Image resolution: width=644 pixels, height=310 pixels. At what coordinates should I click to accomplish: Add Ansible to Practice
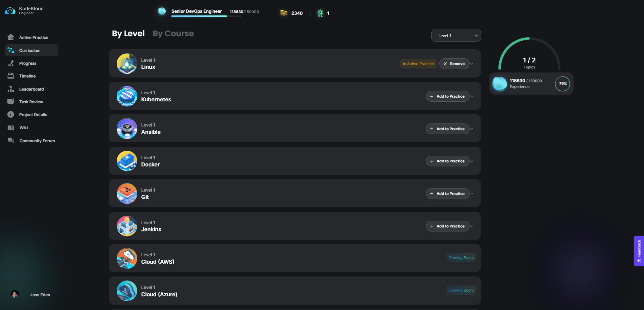click(447, 129)
